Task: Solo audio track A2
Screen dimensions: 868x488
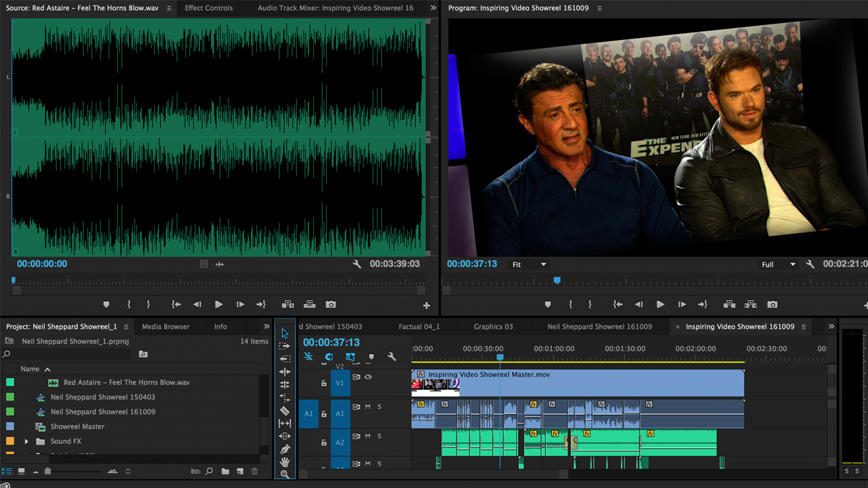Action: click(x=379, y=436)
